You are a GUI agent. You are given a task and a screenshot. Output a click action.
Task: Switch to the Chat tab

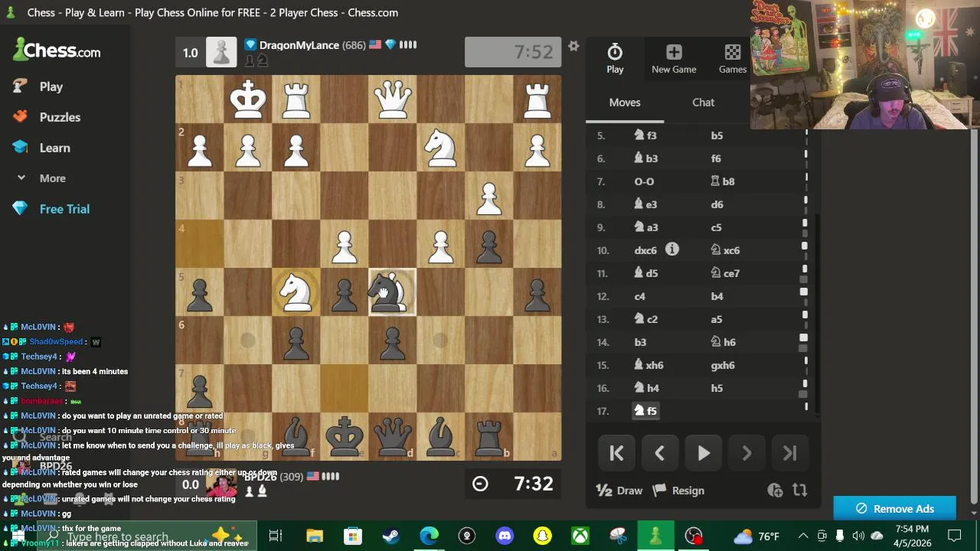pyautogui.click(x=704, y=103)
